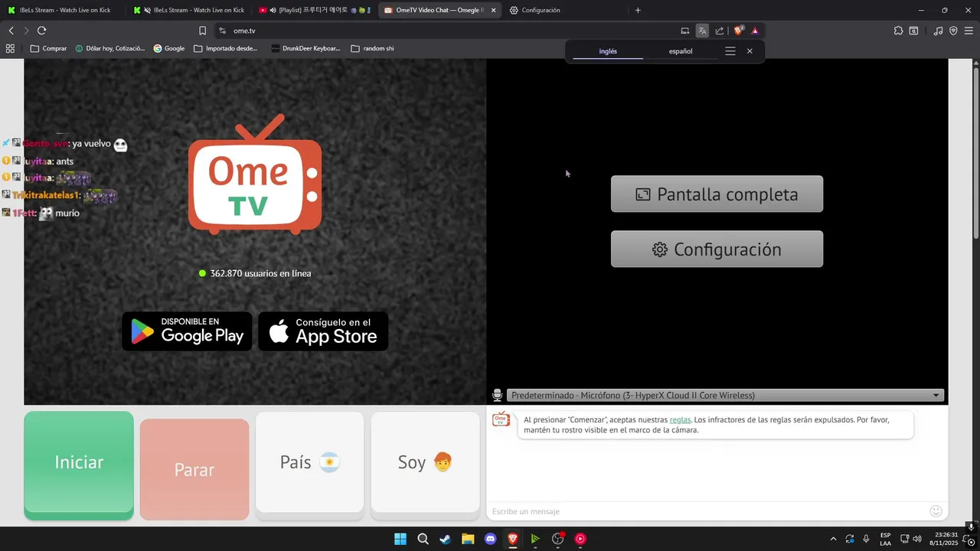The height and width of the screenshot is (551, 980).
Task: Click the Brave browser taskbar icon
Action: pos(513,539)
